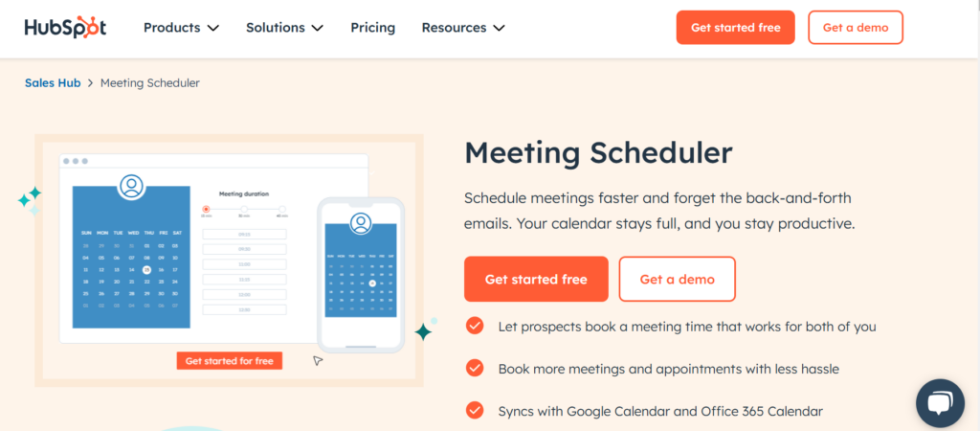980x431 pixels.
Task: Click the user avatar above the desktop calendar
Action: click(131, 186)
